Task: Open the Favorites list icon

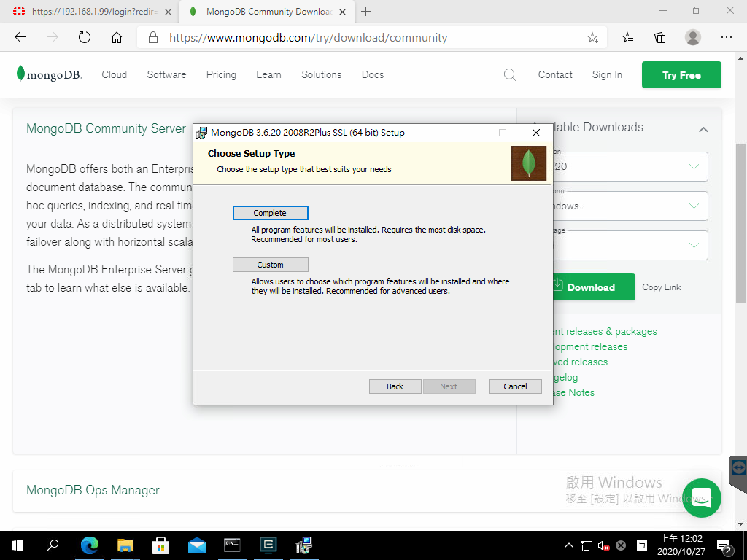Action: (627, 37)
